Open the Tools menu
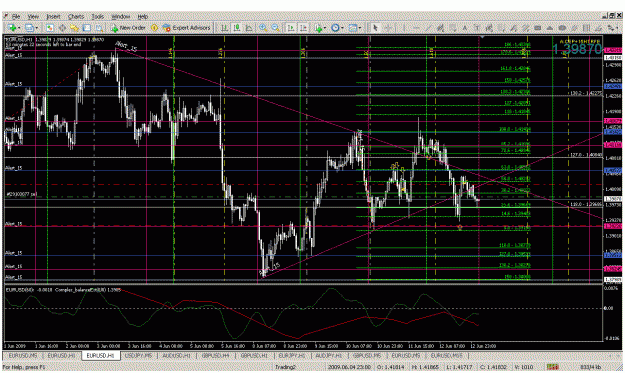This screenshot has height=373, width=625. 98,16
